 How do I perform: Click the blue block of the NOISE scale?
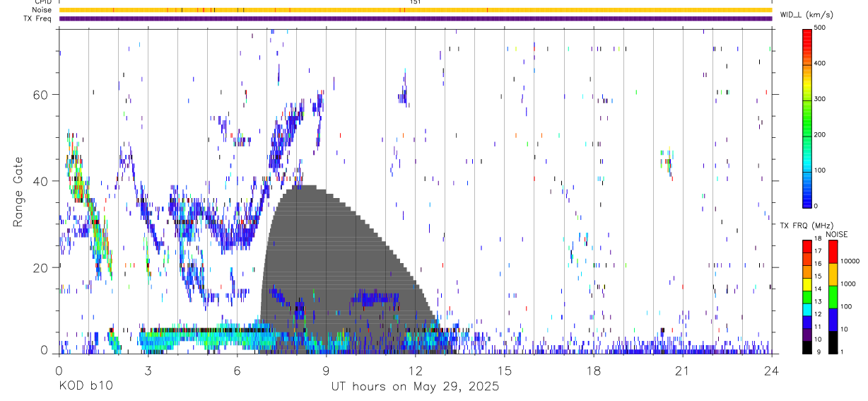click(833, 319)
